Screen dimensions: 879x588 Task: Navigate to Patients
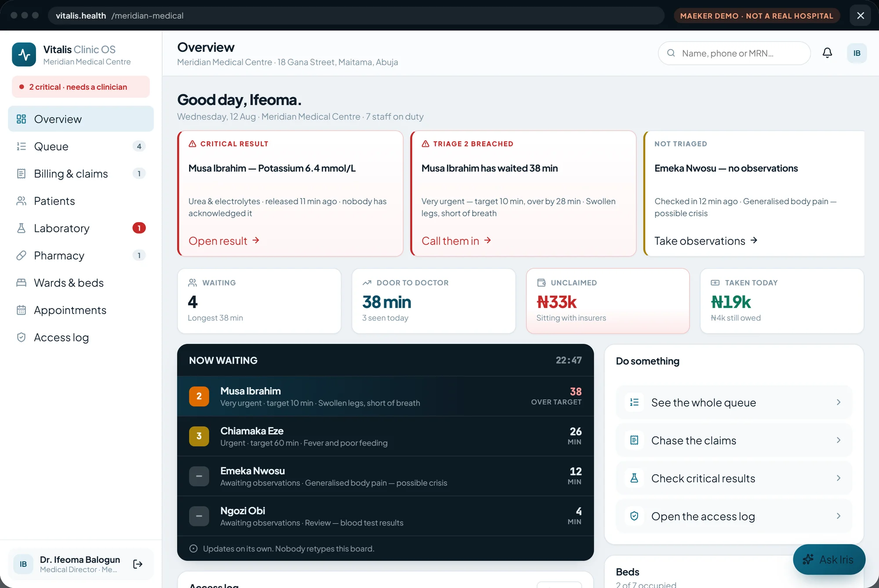point(81,201)
